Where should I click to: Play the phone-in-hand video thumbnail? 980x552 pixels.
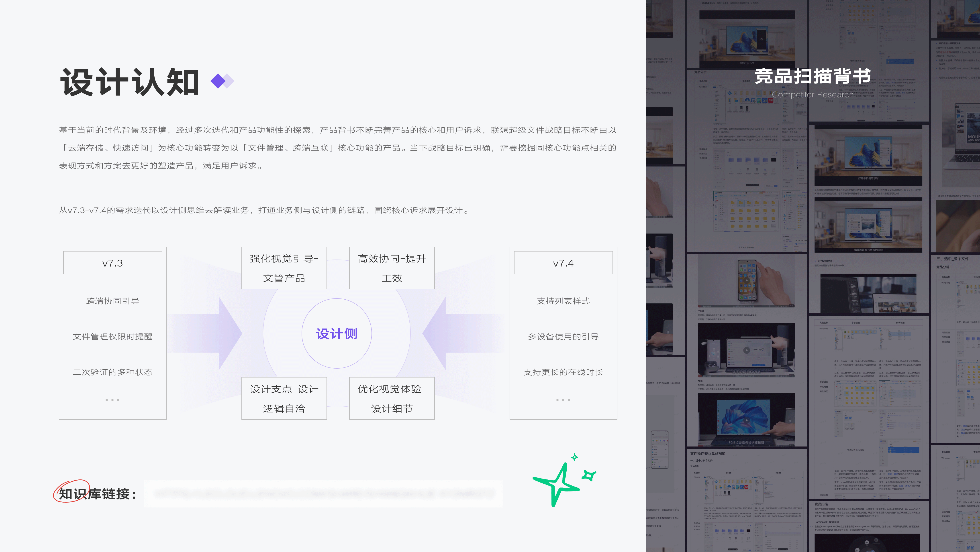[x=746, y=280]
